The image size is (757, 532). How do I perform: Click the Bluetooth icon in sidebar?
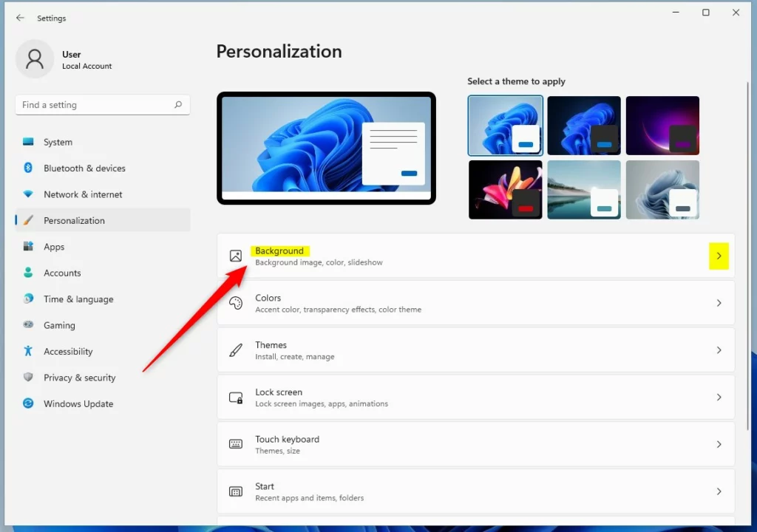point(28,168)
